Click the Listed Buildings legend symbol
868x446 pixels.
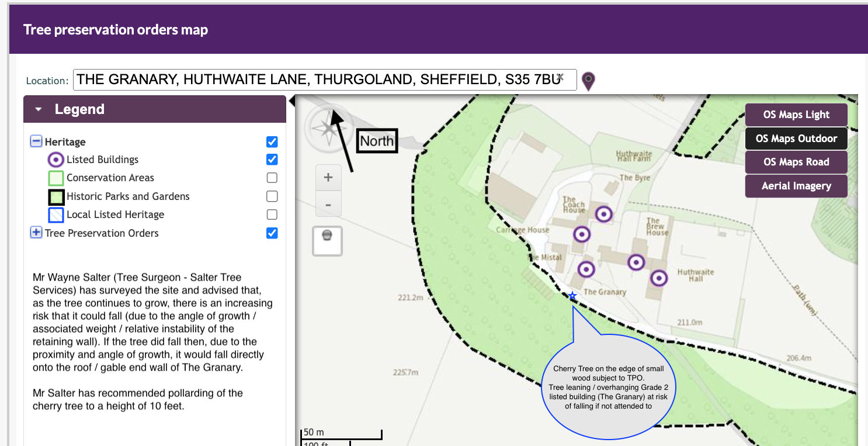click(x=55, y=160)
